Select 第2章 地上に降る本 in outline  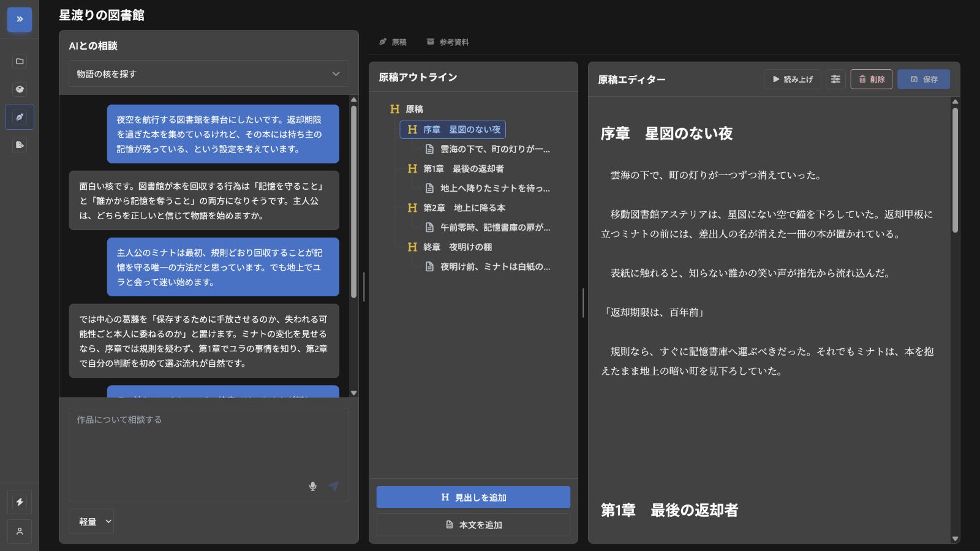pos(464,208)
